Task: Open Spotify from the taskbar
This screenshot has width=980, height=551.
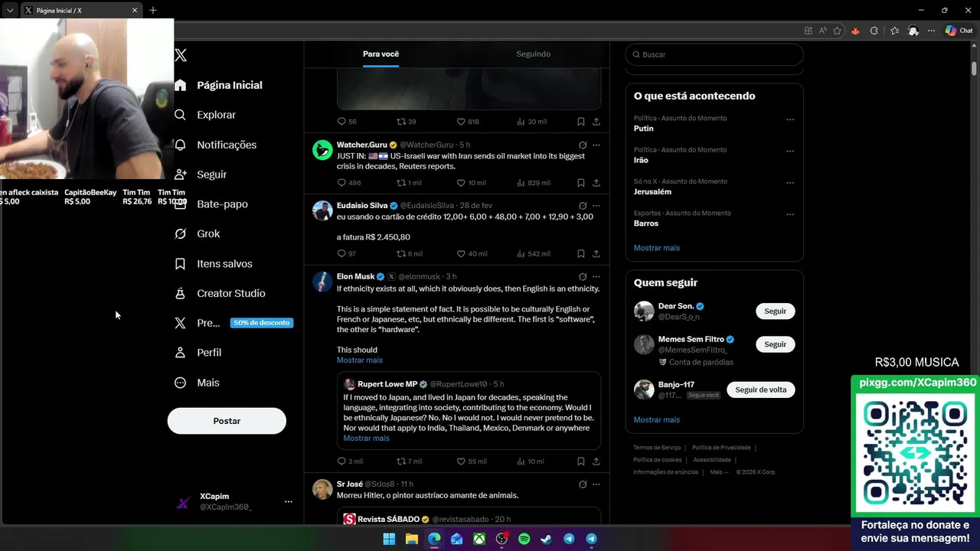Action: [x=524, y=539]
